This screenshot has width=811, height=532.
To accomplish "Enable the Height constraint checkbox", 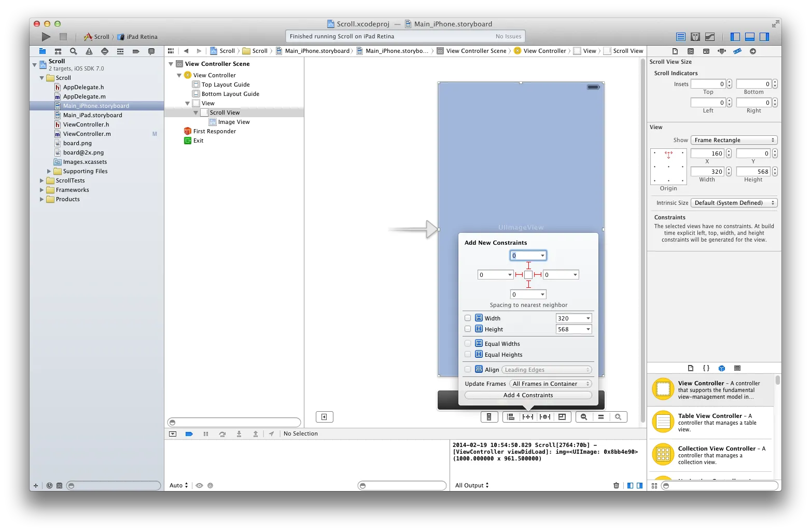I will click(x=468, y=329).
